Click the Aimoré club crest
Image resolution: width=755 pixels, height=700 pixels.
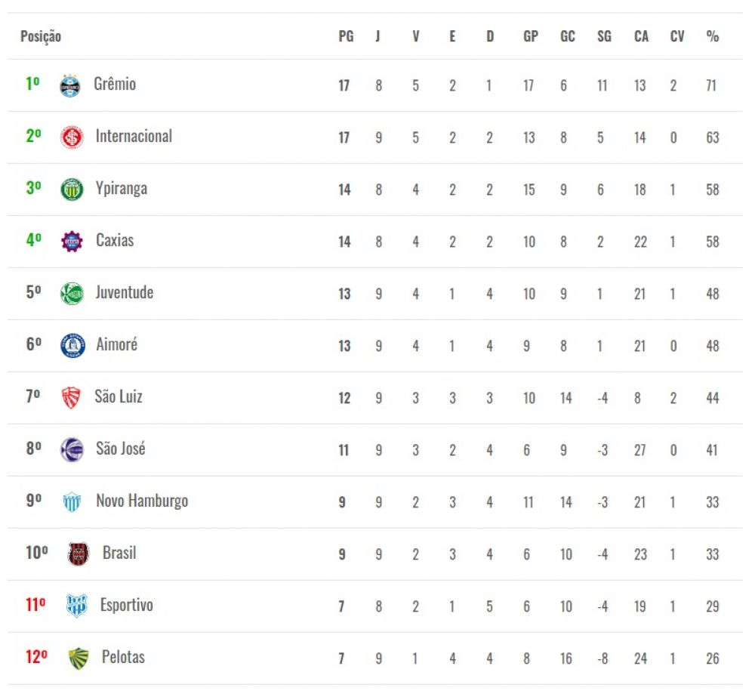(72, 345)
